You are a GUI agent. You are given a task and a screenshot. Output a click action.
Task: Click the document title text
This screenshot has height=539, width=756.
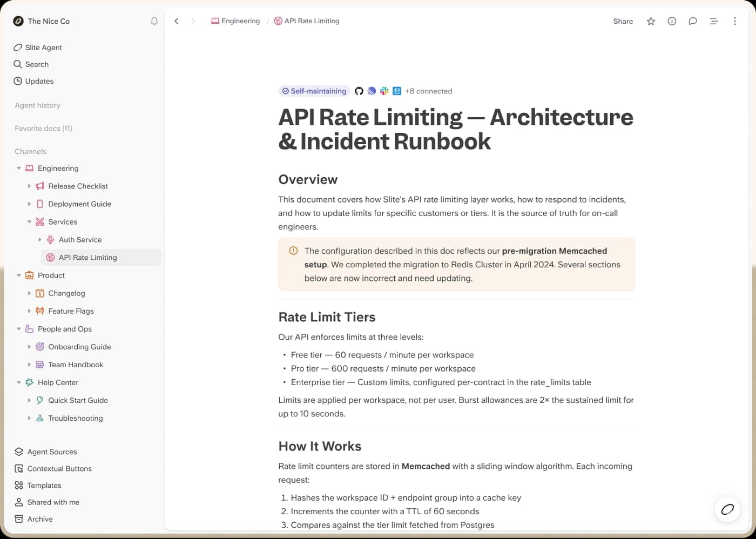click(456, 129)
